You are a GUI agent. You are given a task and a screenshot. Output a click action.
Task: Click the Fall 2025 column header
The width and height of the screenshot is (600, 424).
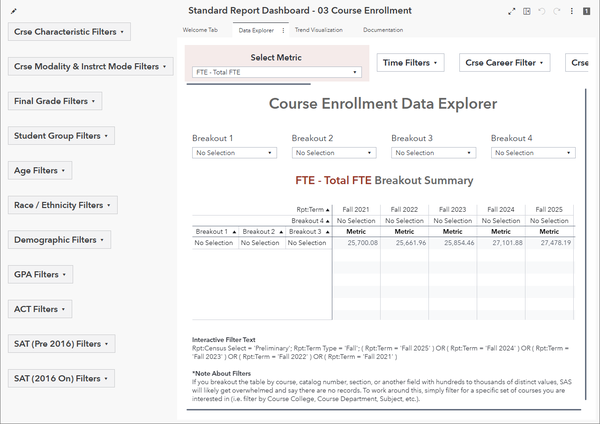pos(549,210)
